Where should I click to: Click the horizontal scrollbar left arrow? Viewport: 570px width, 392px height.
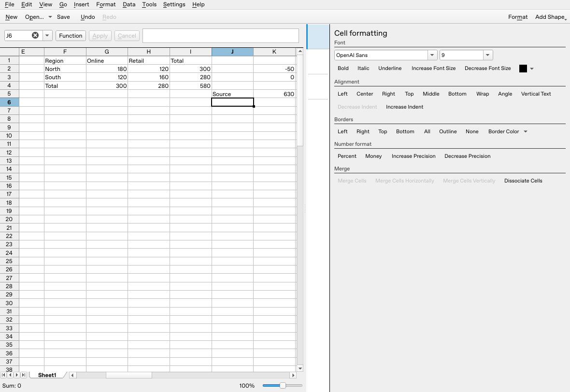(73, 375)
